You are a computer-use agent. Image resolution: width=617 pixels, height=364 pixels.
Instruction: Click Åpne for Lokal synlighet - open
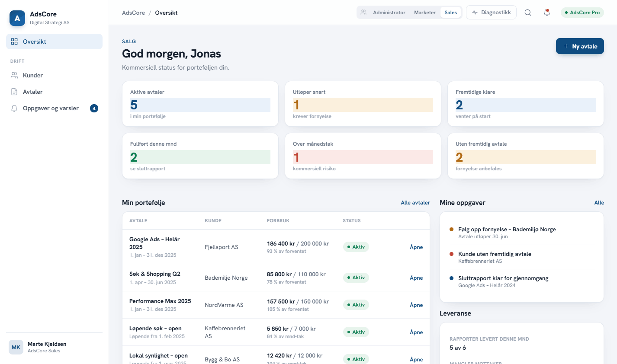(416, 360)
